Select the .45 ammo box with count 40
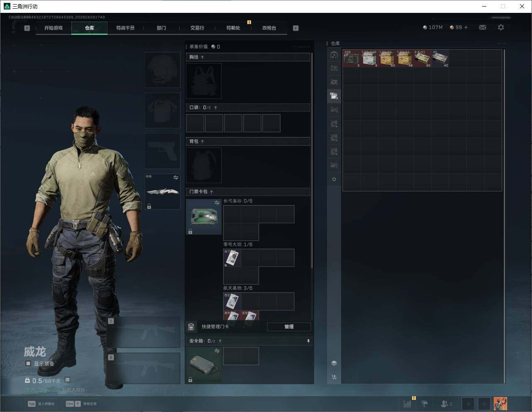 (x=440, y=59)
